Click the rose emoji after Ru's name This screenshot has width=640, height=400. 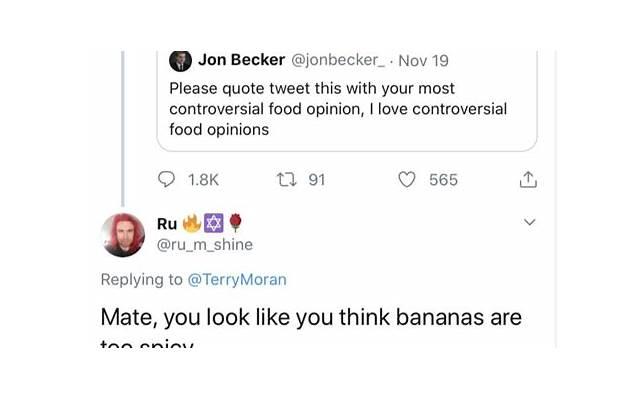click(234, 222)
